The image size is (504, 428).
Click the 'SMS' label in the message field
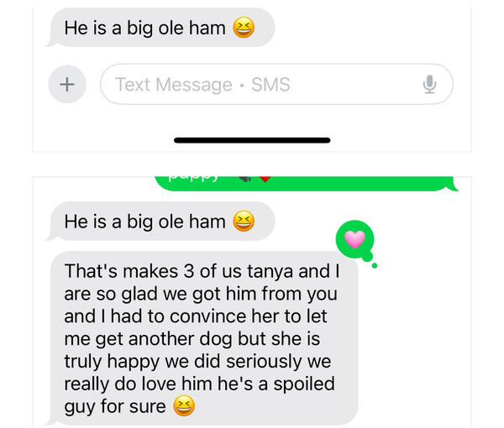270,85
